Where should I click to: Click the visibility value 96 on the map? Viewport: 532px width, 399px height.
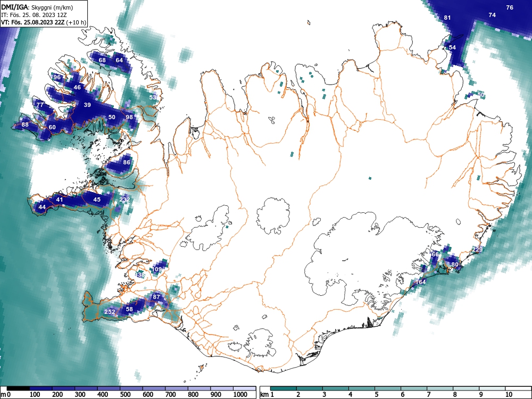click(x=57, y=77)
